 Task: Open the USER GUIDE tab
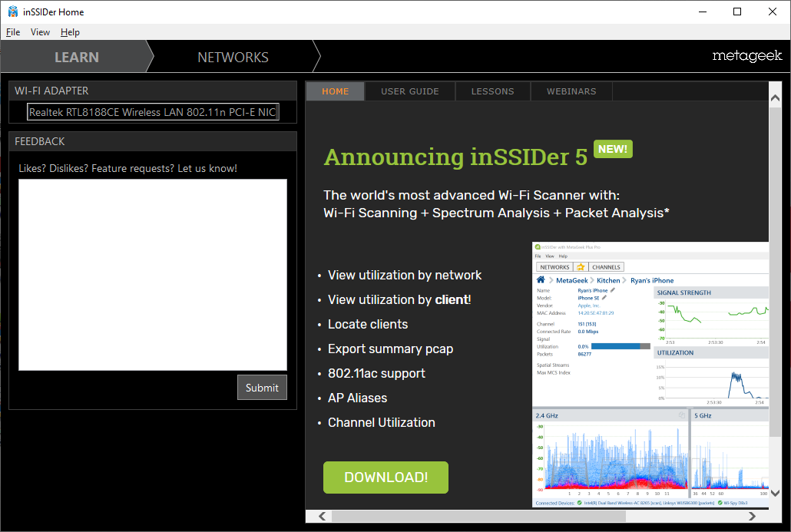410,91
